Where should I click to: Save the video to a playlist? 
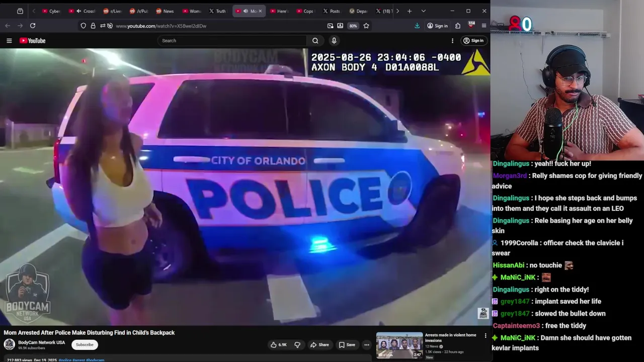coord(347,345)
